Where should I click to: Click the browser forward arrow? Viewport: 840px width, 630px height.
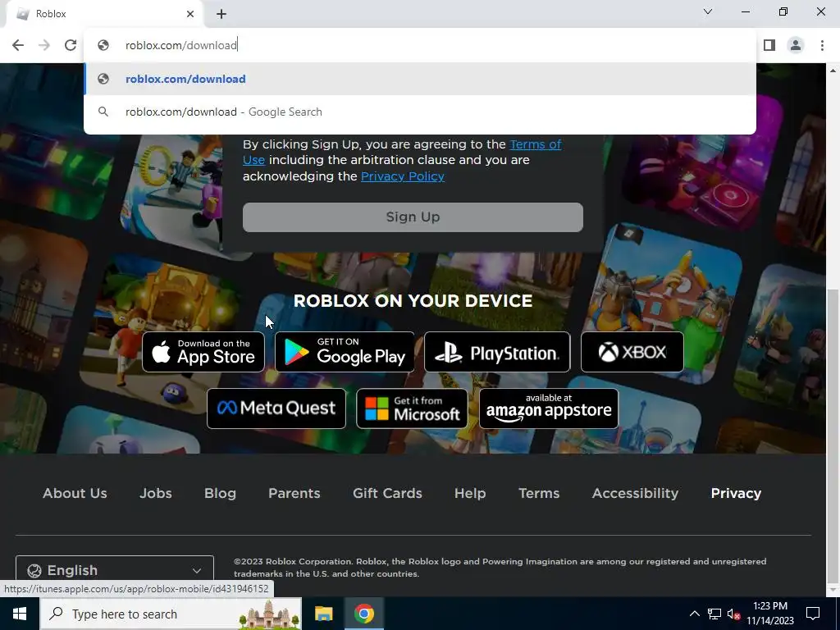(44, 45)
